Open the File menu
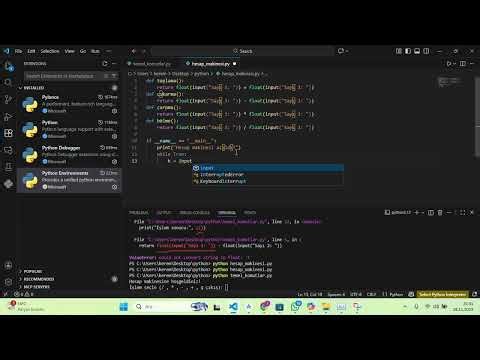Screen dimensions: 480x360 [x=18, y=51]
